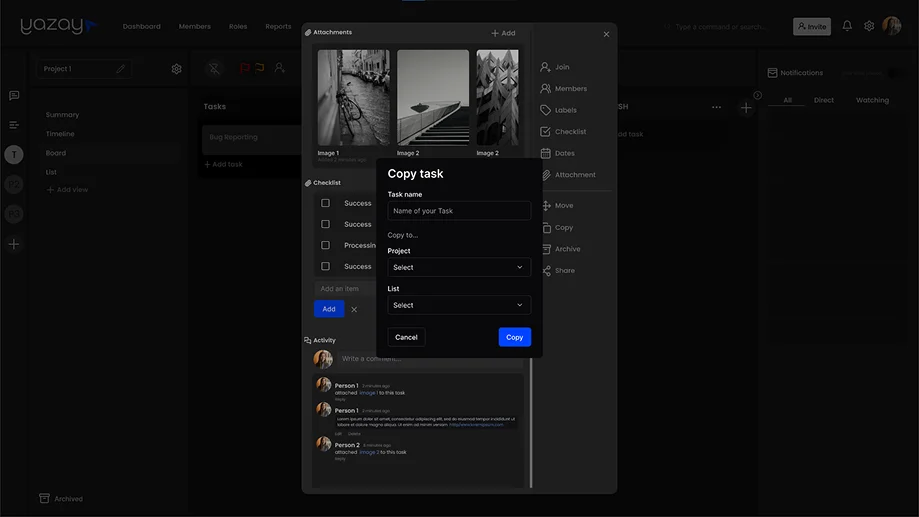
Task: Open the three-dots column menu
Action: pos(716,107)
